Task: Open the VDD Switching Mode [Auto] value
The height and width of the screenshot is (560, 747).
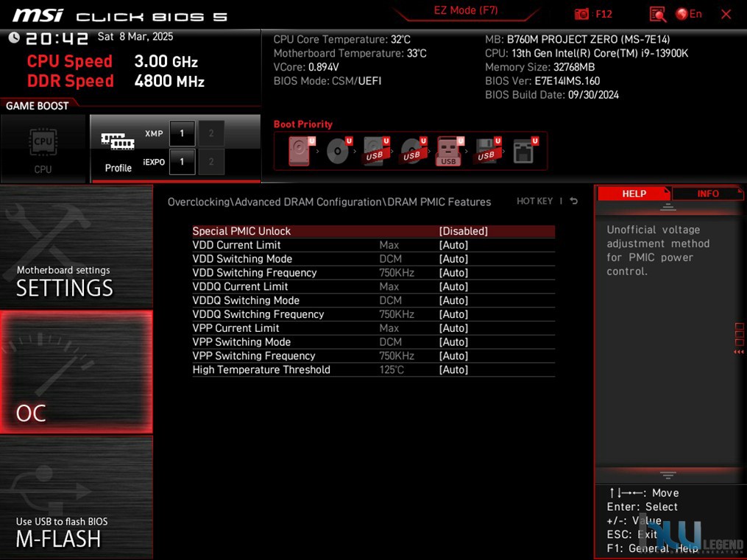Action: (453, 258)
